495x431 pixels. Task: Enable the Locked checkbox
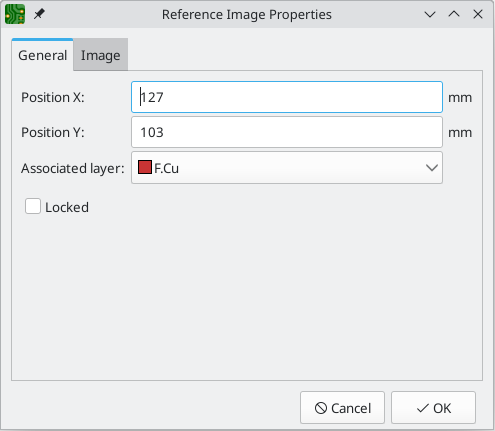33,206
